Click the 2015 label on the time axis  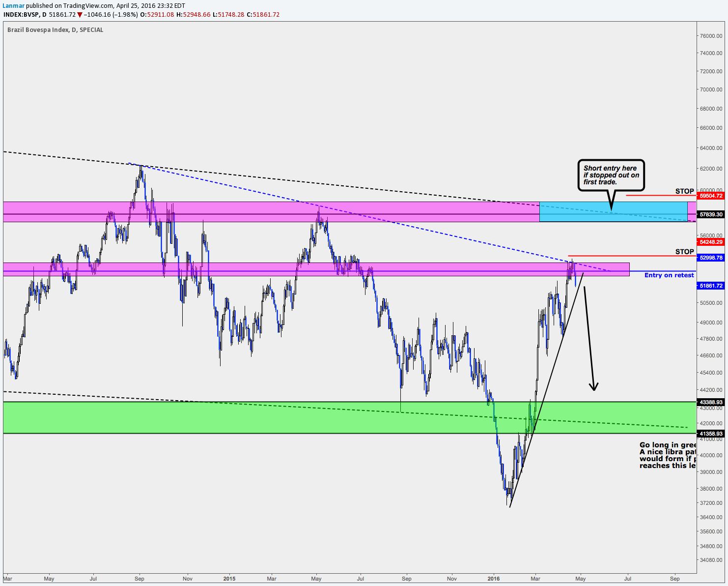pos(229,579)
